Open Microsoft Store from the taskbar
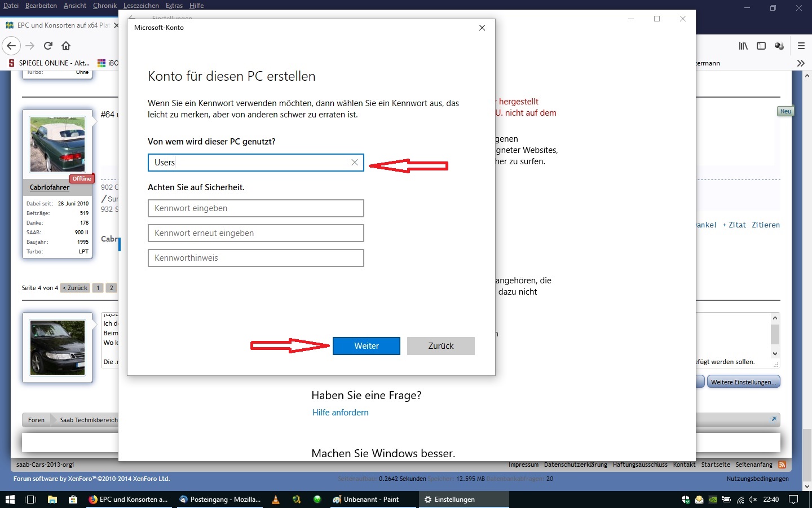 [x=73, y=500]
